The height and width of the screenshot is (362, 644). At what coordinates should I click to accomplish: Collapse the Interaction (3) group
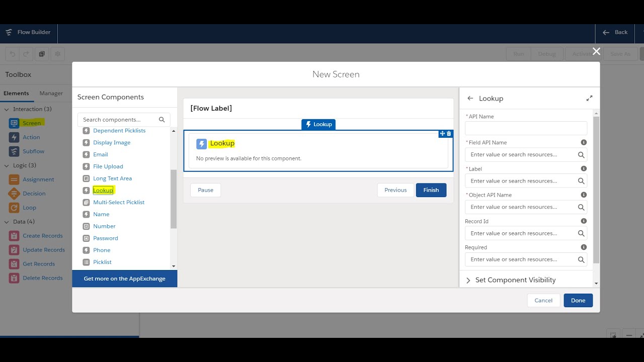pos(7,109)
